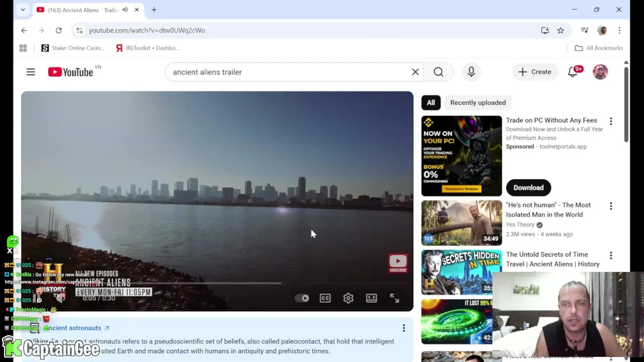Image resolution: width=644 pixels, height=362 pixels.
Task: View site information icon in address bar
Action: (79, 30)
